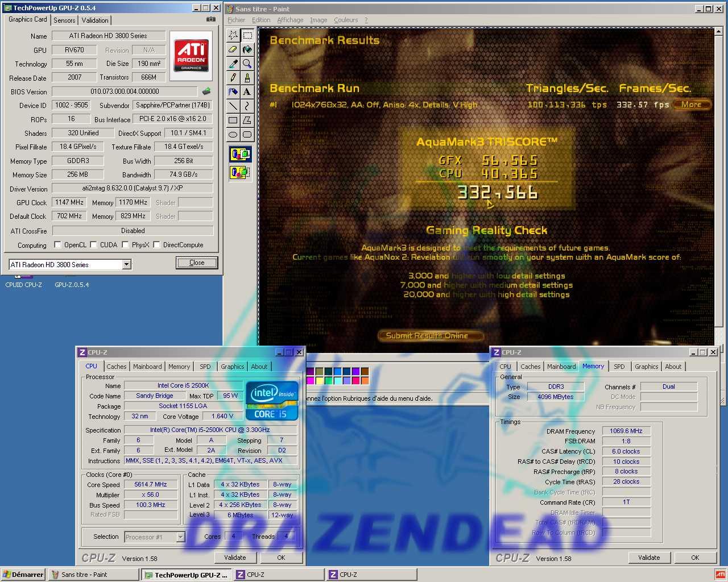
Task: Click OK in the CPU-Z processor window
Action: pos(281,558)
